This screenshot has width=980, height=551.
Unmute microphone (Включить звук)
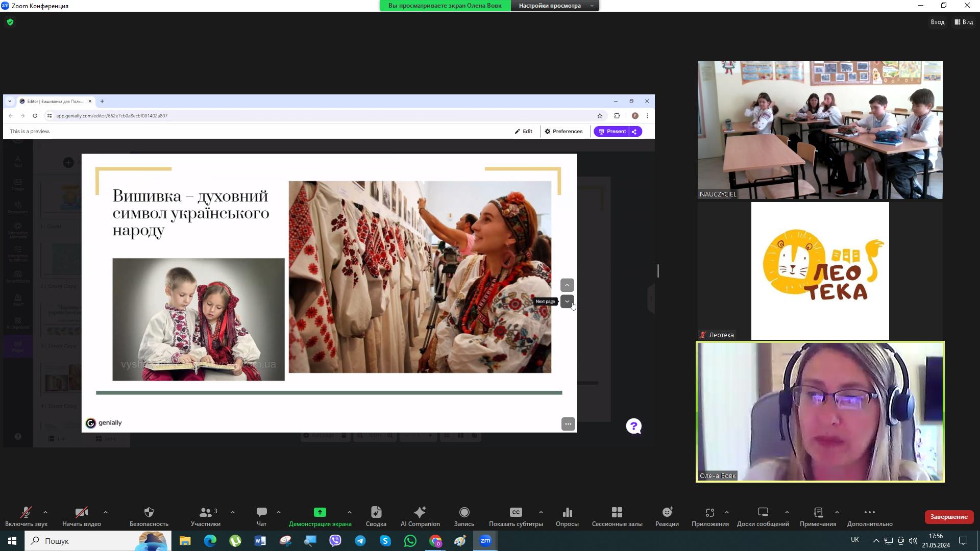pyautogui.click(x=26, y=516)
